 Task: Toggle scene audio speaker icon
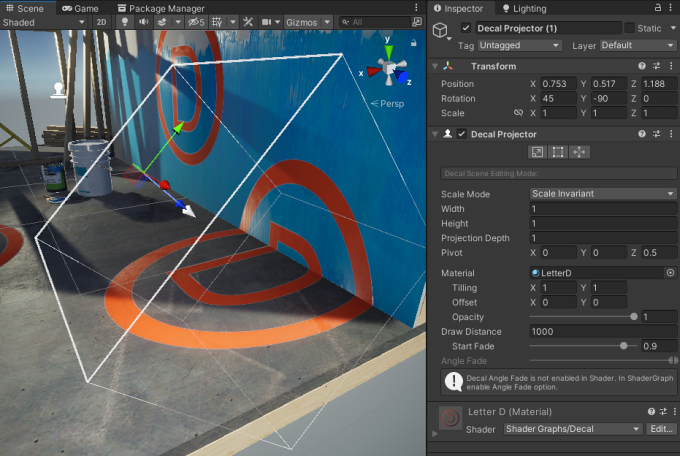click(144, 21)
